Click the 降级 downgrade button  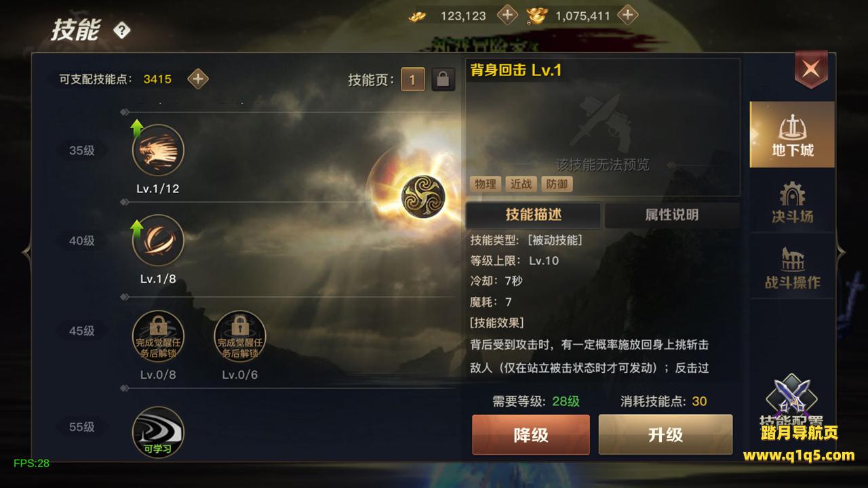531,434
